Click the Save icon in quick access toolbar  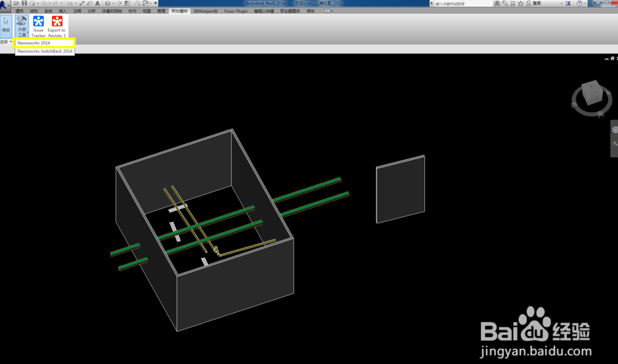click(x=25, y=3)
